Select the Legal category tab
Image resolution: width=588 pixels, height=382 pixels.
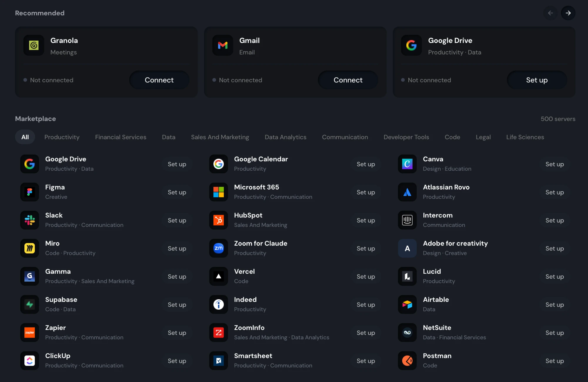point(483,137)
